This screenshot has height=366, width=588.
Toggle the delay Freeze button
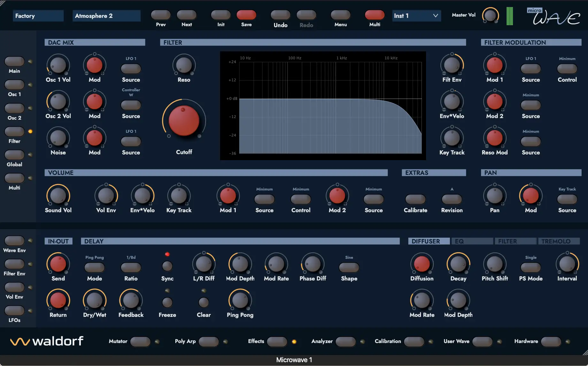167,302
